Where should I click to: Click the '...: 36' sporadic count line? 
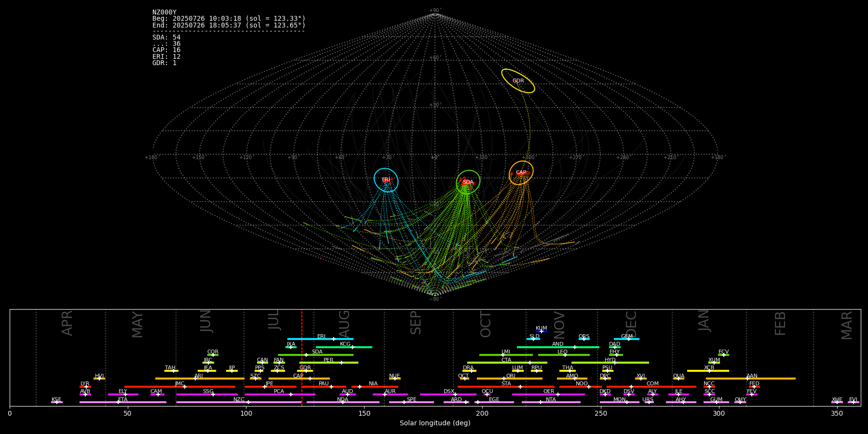(x=166, y=44)
